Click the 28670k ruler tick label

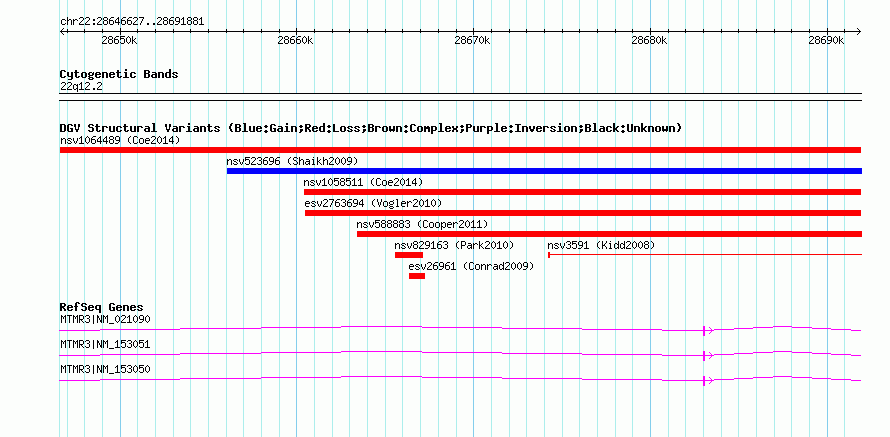(x=472, y=41)
